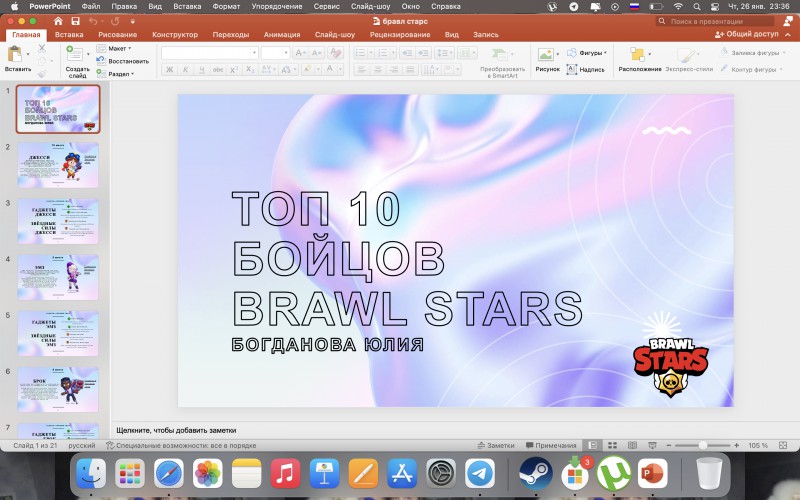Click the search in presentation field
Viewport: 800px width, 500px height.
coord(715,21)
